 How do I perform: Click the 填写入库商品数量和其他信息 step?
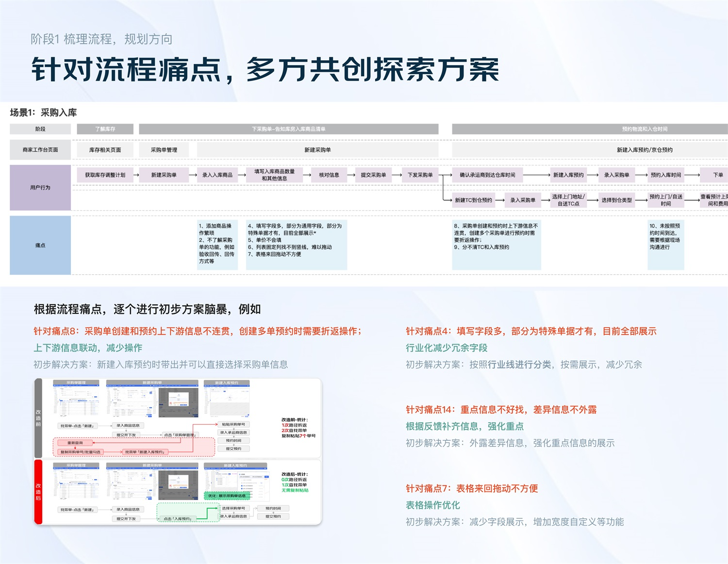coord(274,175)
